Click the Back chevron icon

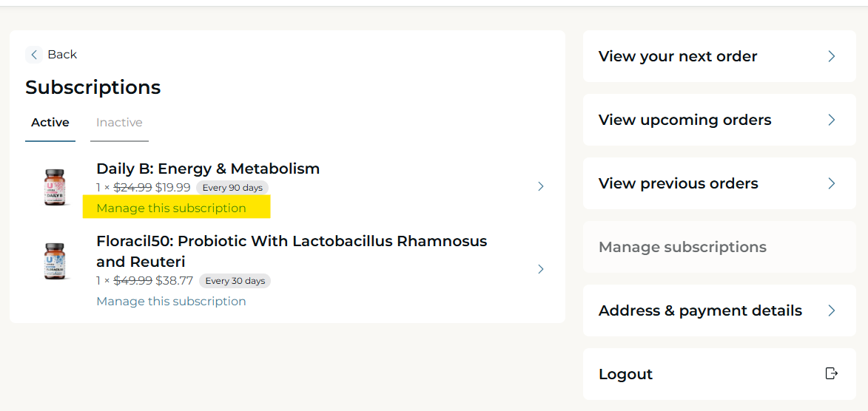[34, 55]
